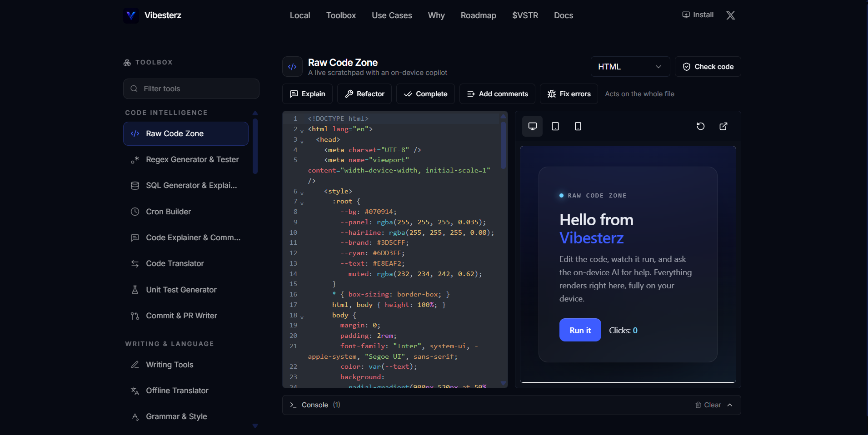Collapse the body fold at line 18

click(x=302, y=317)
